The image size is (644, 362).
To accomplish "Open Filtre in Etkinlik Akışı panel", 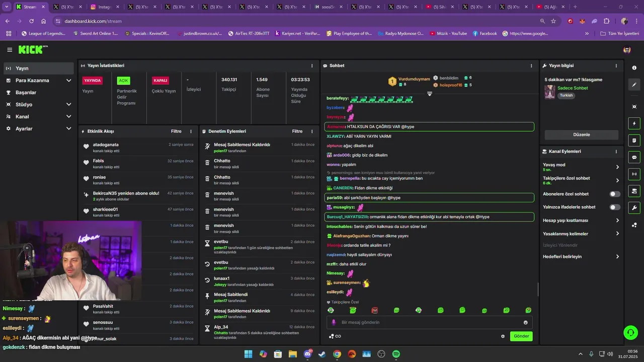I will (176, 131).
